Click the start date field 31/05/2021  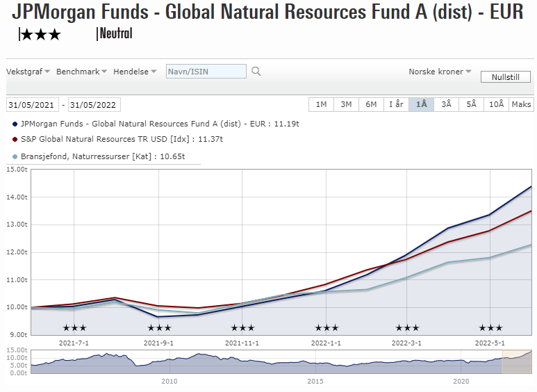click(x=32, y=105)
